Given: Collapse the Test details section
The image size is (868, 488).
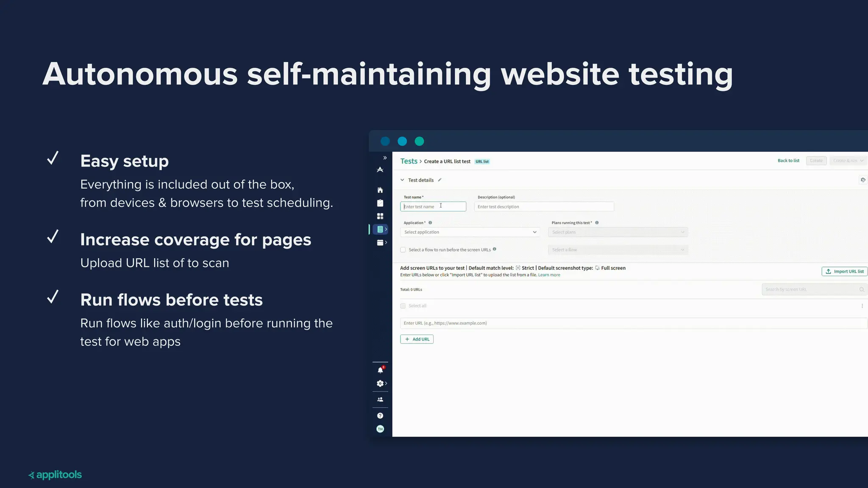Looking at the screenshot, I should pyautogui.click(x=402, y=180).
